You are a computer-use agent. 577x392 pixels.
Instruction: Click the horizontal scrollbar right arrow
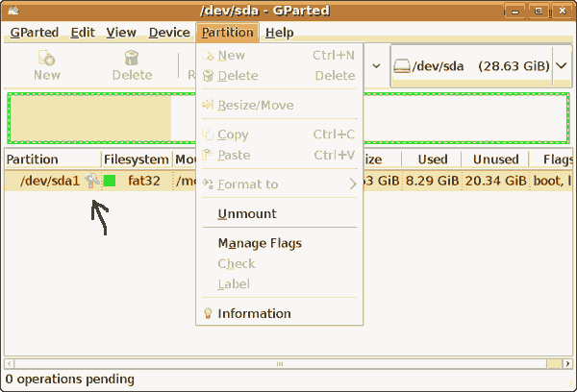coord(567,364)
